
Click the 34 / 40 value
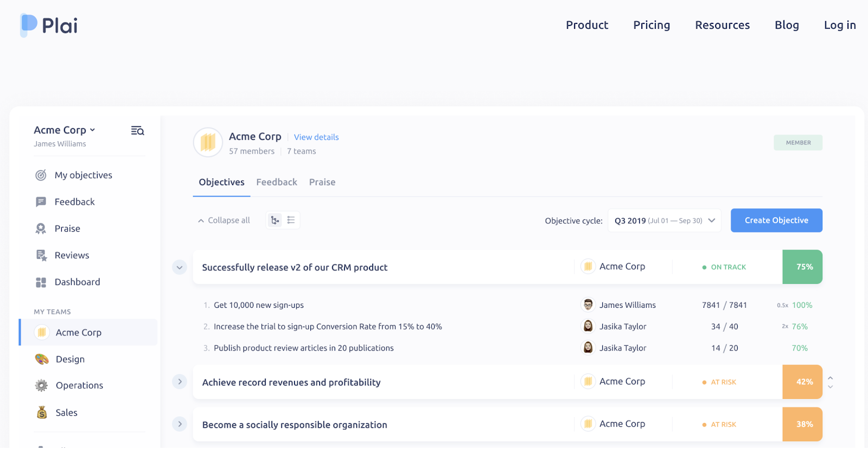point(724,327)
